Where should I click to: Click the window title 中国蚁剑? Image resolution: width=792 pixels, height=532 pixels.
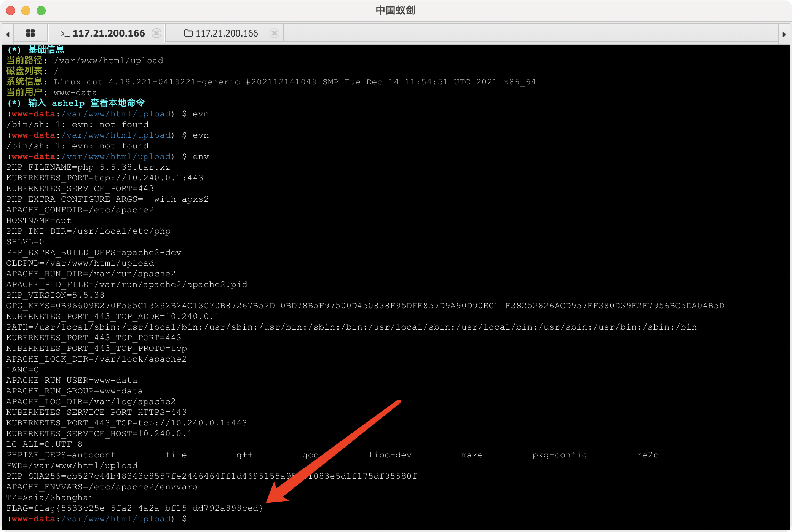[396, 10]
